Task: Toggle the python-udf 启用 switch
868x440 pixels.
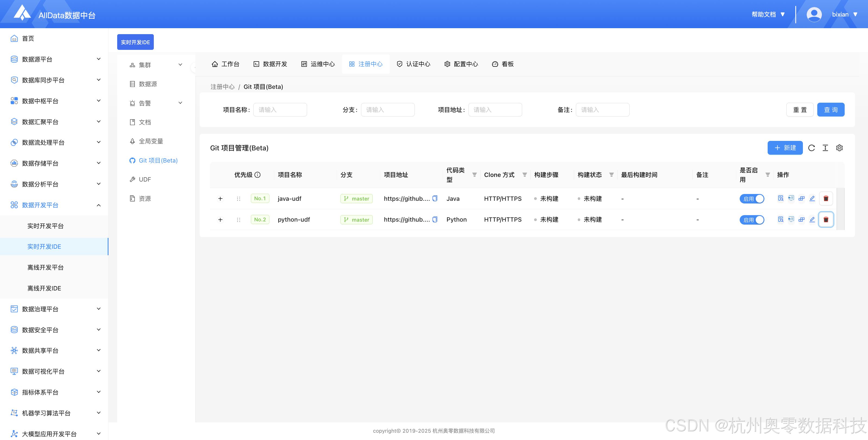Action: [751, 220]
